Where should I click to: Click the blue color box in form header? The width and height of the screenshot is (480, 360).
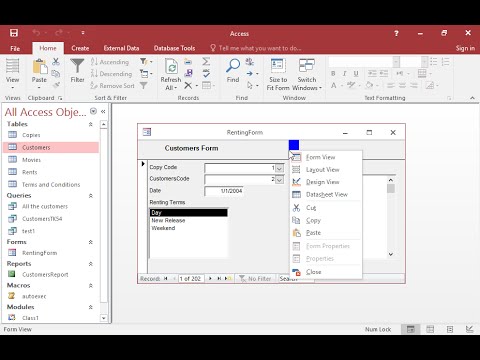(294, 145)
